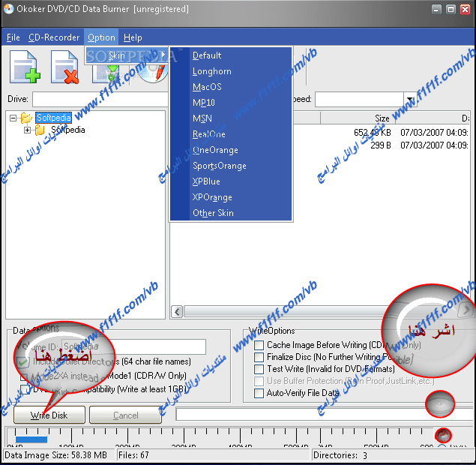The image size is (476, 465).
Task: Click the Cancel button
Action: tap(125, 415)
